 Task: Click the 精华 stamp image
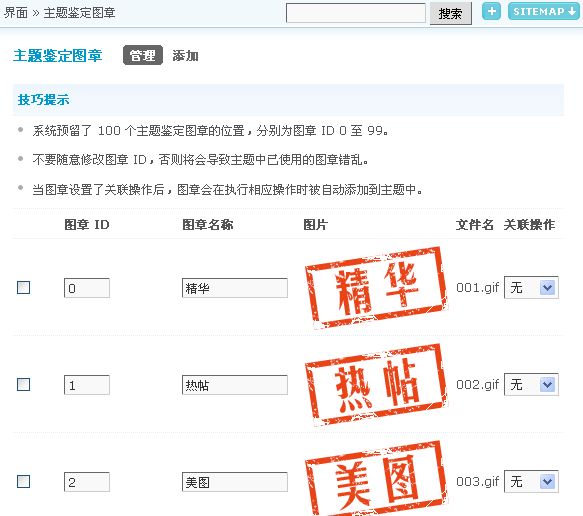(x=376, y=287)
